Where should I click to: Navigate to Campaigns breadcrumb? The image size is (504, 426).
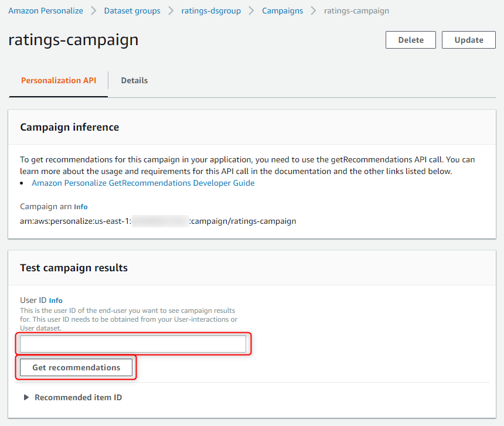pyautogui.click(x=282, y=11)
